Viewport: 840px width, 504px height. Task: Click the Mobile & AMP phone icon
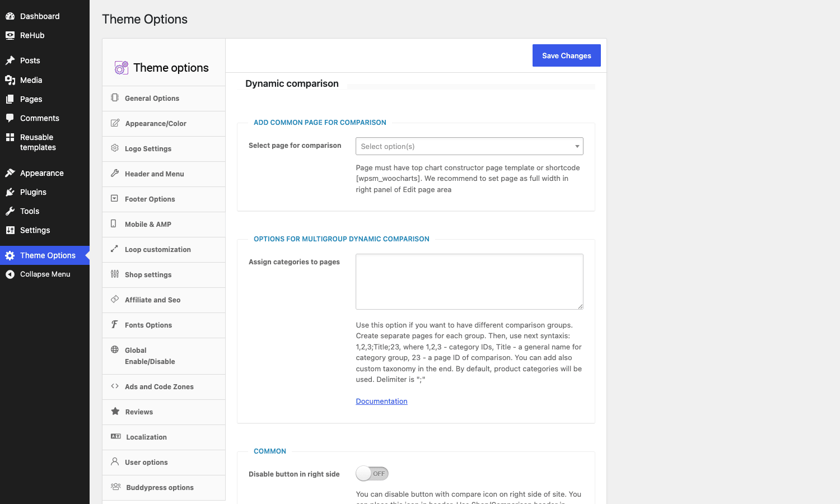click(114, 223)
